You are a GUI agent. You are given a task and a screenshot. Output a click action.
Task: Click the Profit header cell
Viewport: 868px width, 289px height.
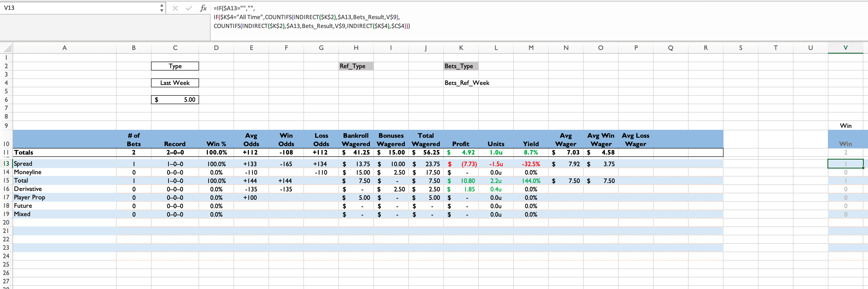461,139
